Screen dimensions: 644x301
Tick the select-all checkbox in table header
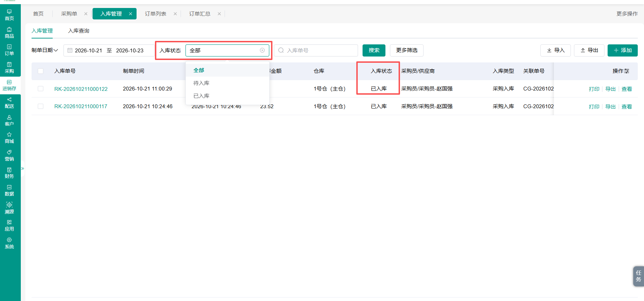pos(41,71)
